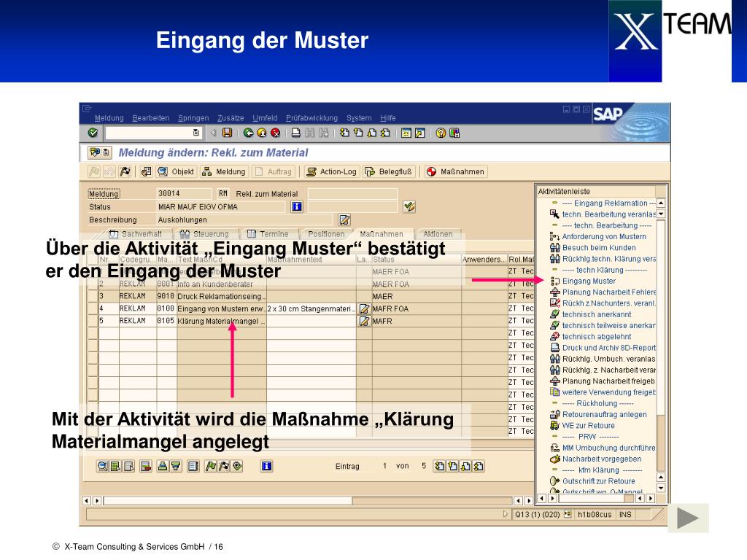Click the blue info icon below the table
This screenshot has width=747, height=560.
(x=266, y=466)
